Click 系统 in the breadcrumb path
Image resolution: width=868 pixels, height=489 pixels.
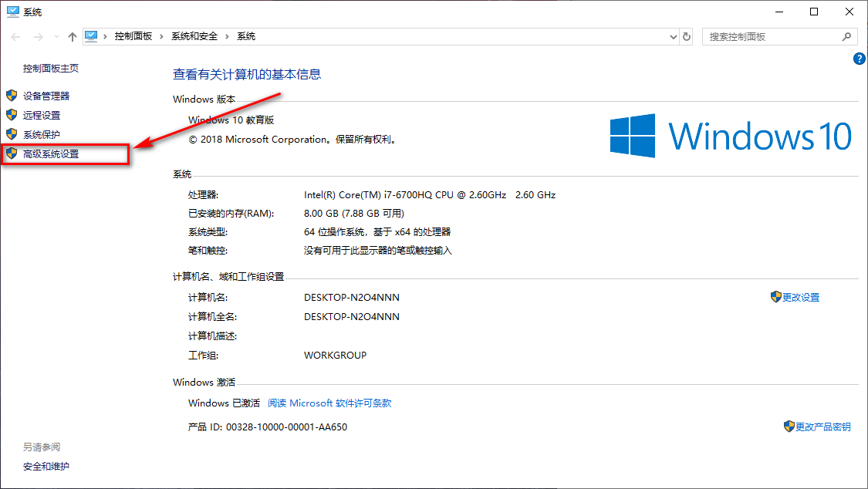[246, 36]
